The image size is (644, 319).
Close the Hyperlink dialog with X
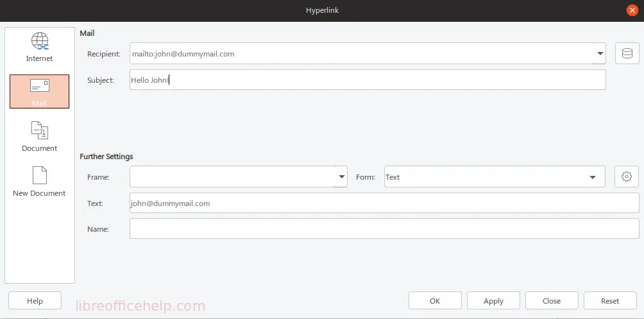click(x=632, y=10)
